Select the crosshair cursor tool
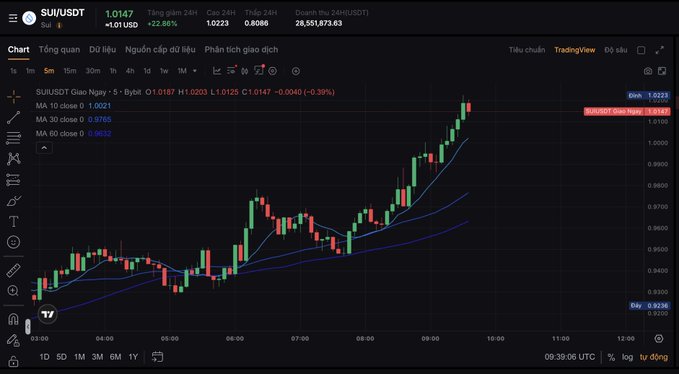Screen dimensions: 679x374 coord(13,97)
